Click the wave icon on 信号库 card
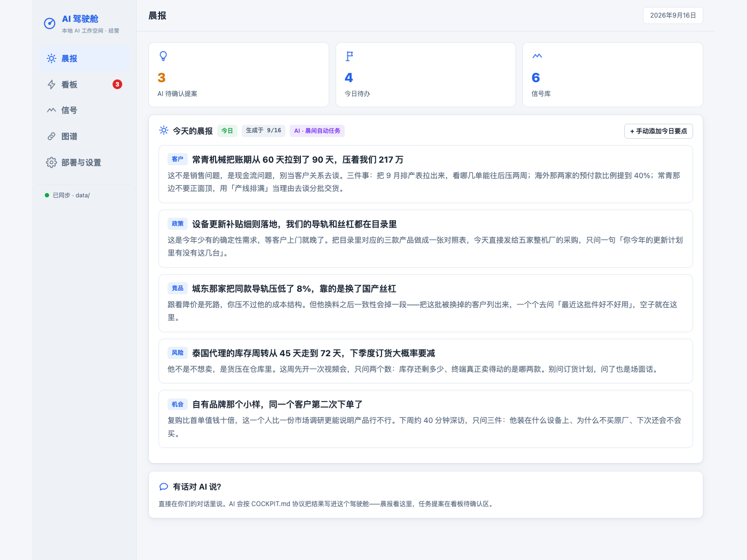The image size is (747, 560). click(537, 56)
